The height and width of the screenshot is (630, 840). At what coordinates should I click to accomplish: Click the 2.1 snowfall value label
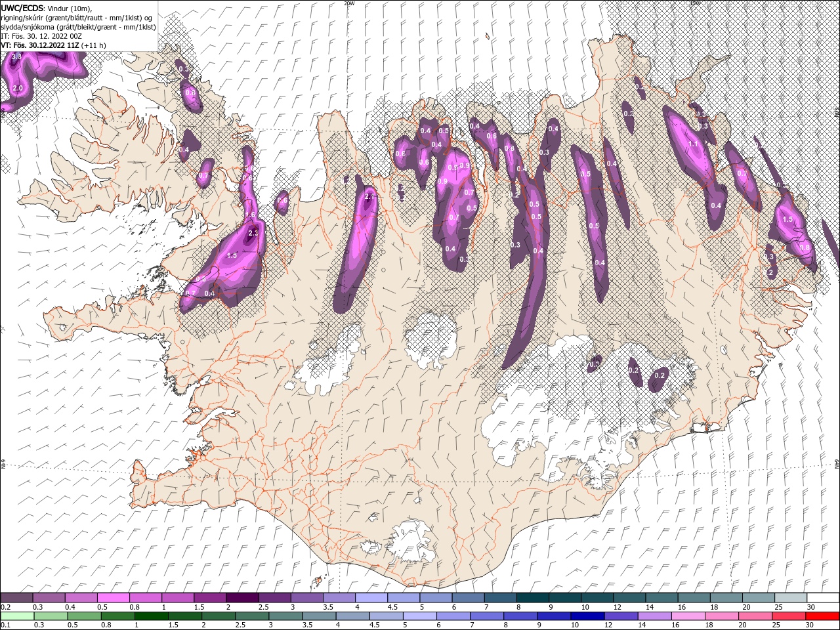369,196
